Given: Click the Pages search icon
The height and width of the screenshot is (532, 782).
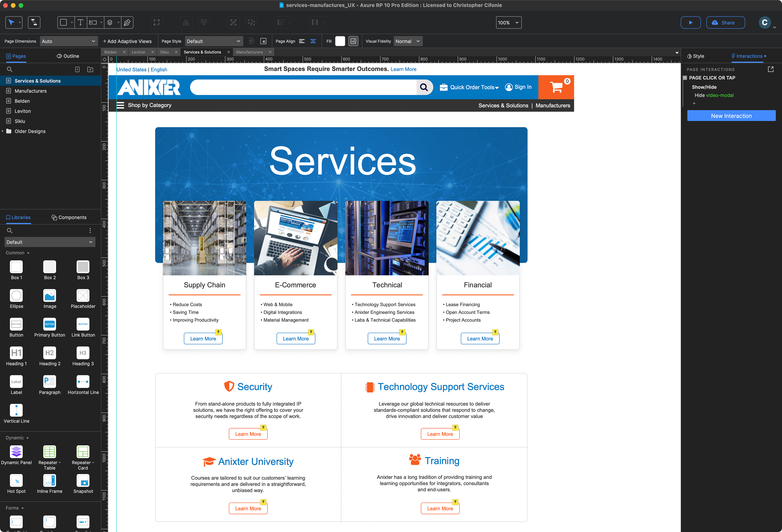Looking at the screenshot, I should [10, 69].
